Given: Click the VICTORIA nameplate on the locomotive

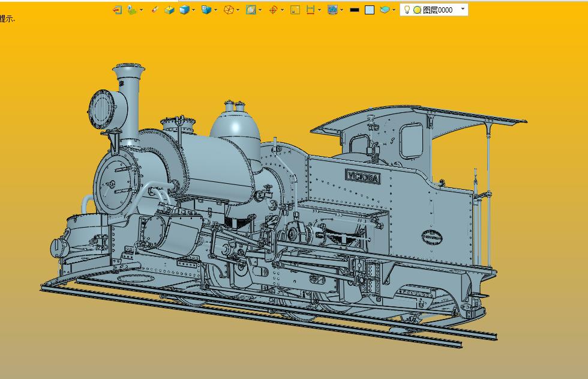Looking at the screenshot, I should click(x=363, y=177).
